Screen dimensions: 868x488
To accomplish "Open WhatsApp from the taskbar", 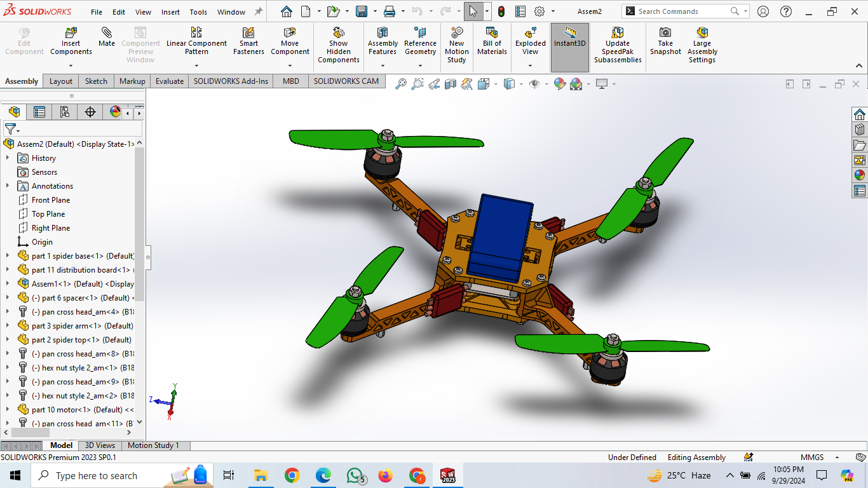I will pyautogui.click(x=355, y=475).
